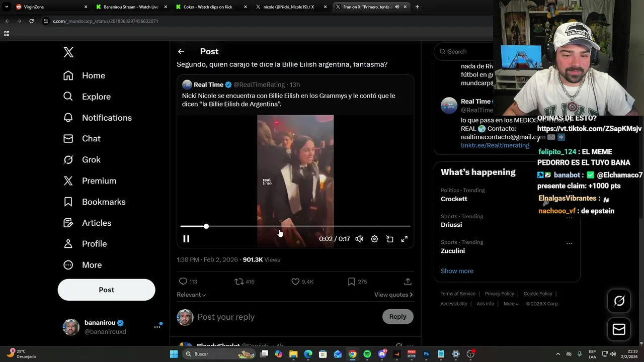The image size is (644, 362).
Task: Click Show more under trends
Action: click(x=457, y=271)
